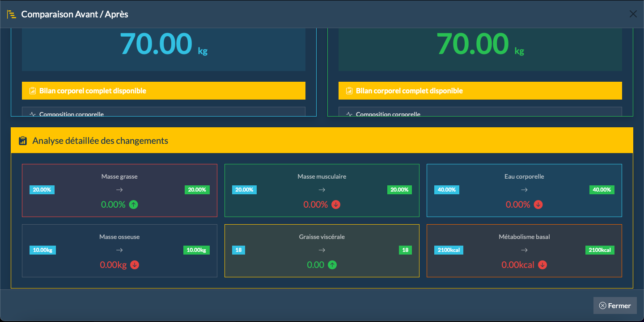Select the blue 2100kcal badge in Métabolisme basal
This screenshot has width=644, height=322.
(x=449, y=250)
